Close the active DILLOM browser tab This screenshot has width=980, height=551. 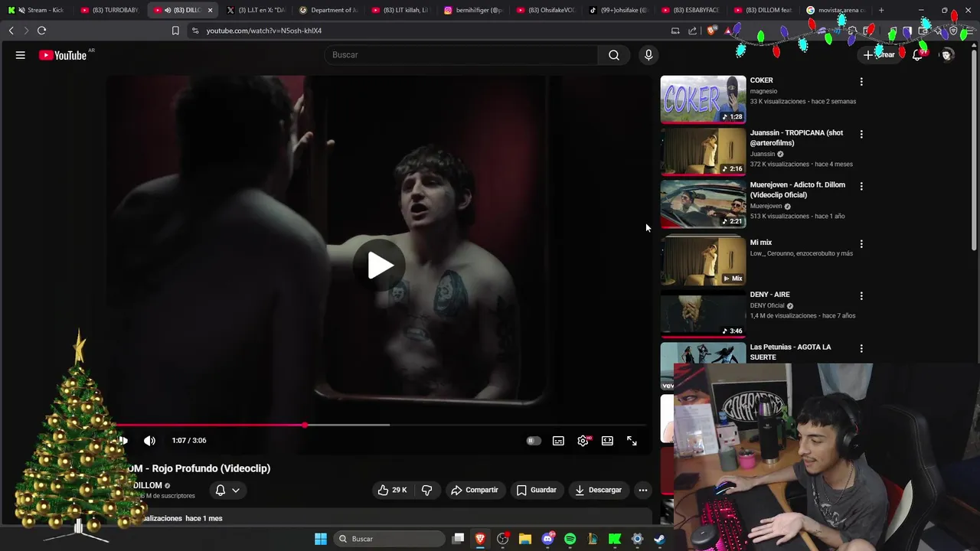[210, 10]
